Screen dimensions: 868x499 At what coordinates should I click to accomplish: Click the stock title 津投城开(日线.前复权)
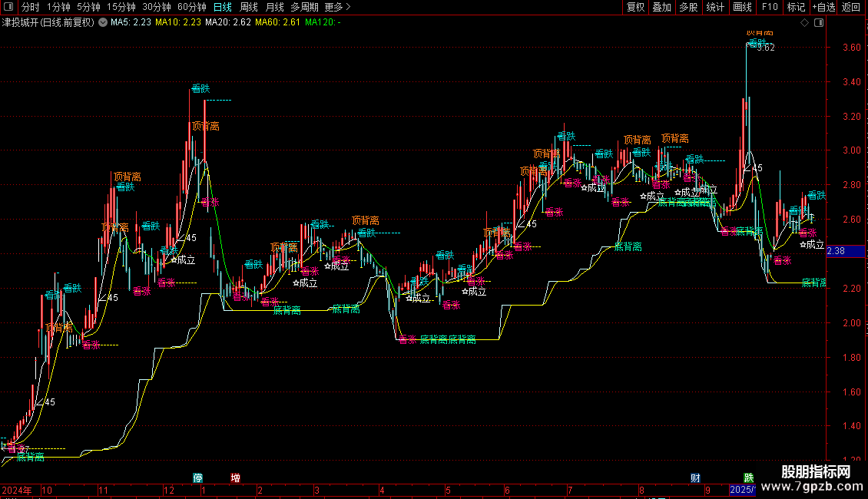(48, 23)
